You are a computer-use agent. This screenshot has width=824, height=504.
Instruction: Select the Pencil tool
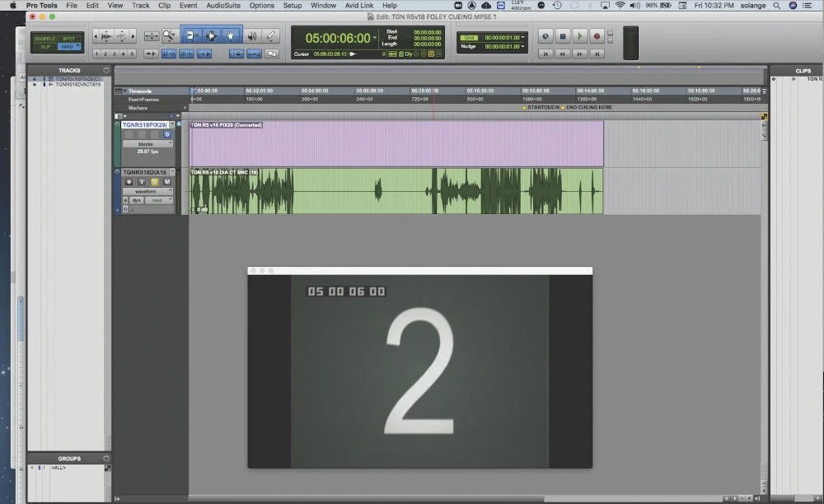tap(270, 35)
